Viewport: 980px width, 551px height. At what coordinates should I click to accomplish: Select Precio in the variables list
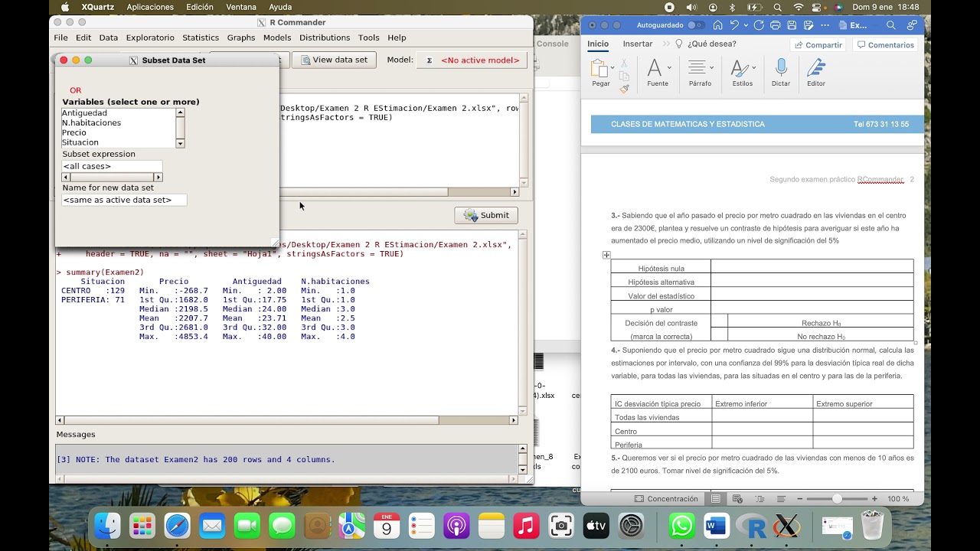[x=119, y=132]
